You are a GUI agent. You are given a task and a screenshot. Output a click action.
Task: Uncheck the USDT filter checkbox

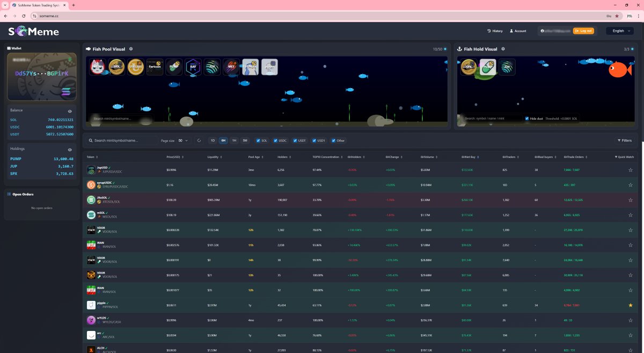click(295, 141)
